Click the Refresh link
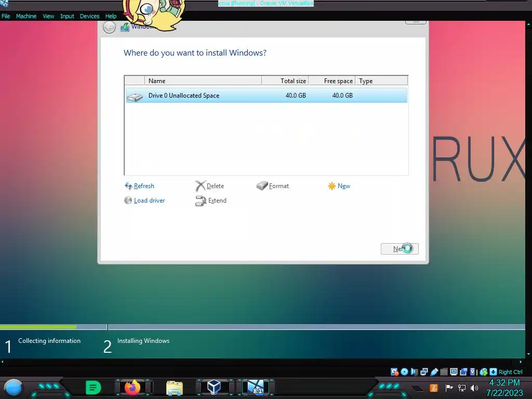 pyautogui.click(x=144, y=186)
